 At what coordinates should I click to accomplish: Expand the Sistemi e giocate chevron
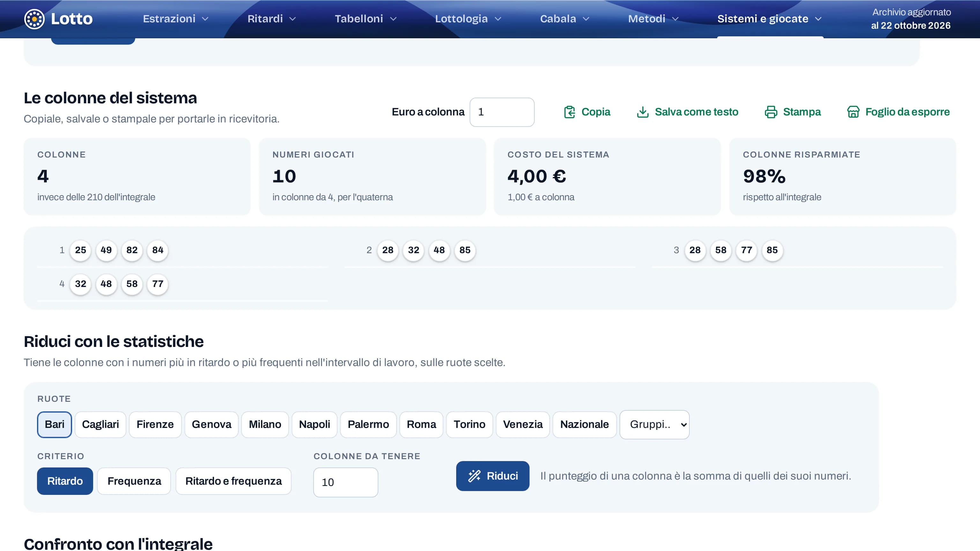818,19
